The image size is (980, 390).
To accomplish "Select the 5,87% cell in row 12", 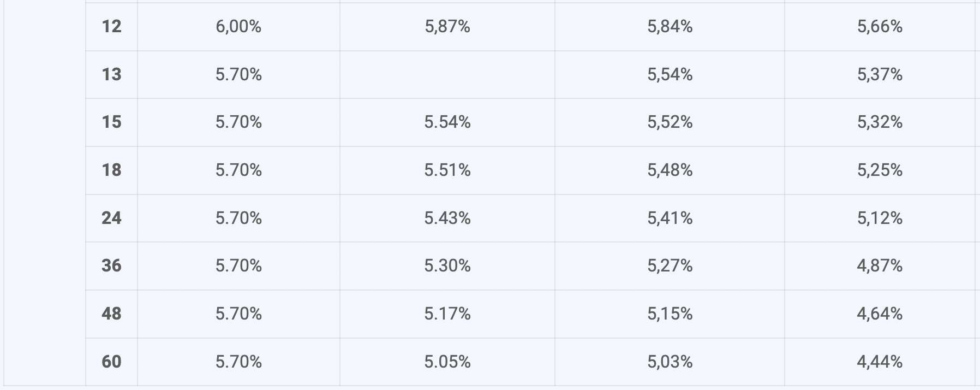I will (x=447, y=27).
